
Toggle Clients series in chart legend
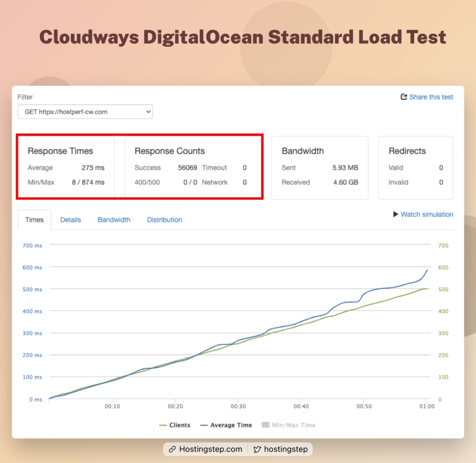click(x=175, y=425)
